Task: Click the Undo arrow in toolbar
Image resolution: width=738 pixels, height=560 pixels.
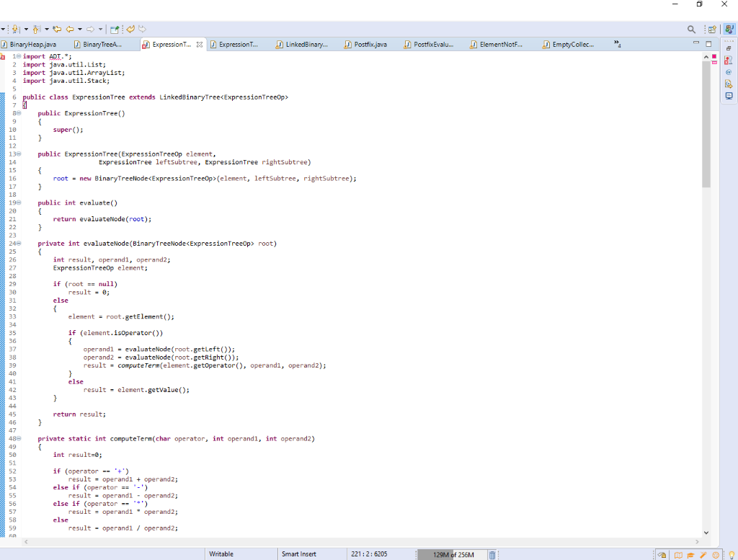Action: pos(131,29)
